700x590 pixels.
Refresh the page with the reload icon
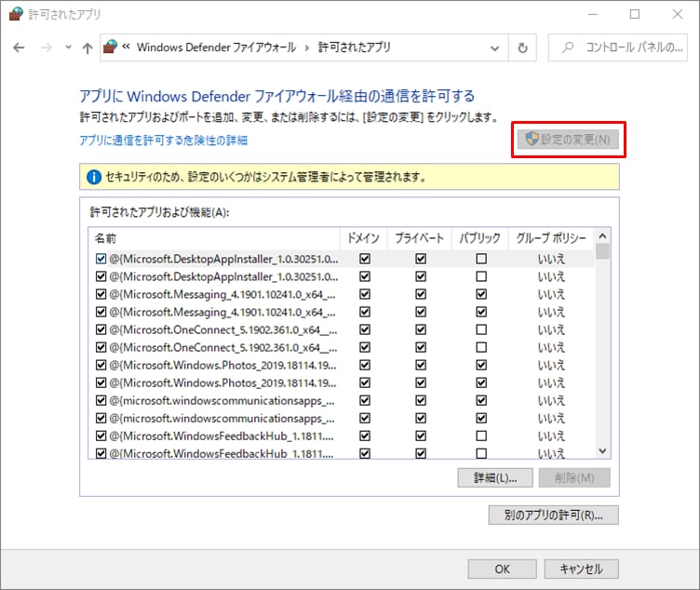(522, 47)
